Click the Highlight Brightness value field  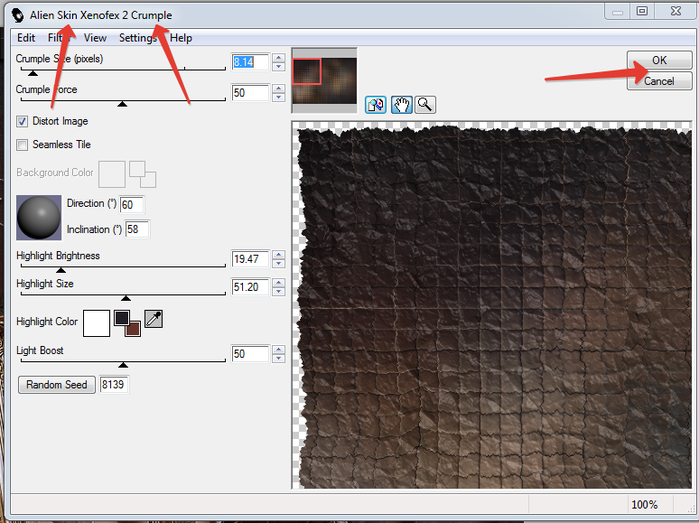[251, 259]
